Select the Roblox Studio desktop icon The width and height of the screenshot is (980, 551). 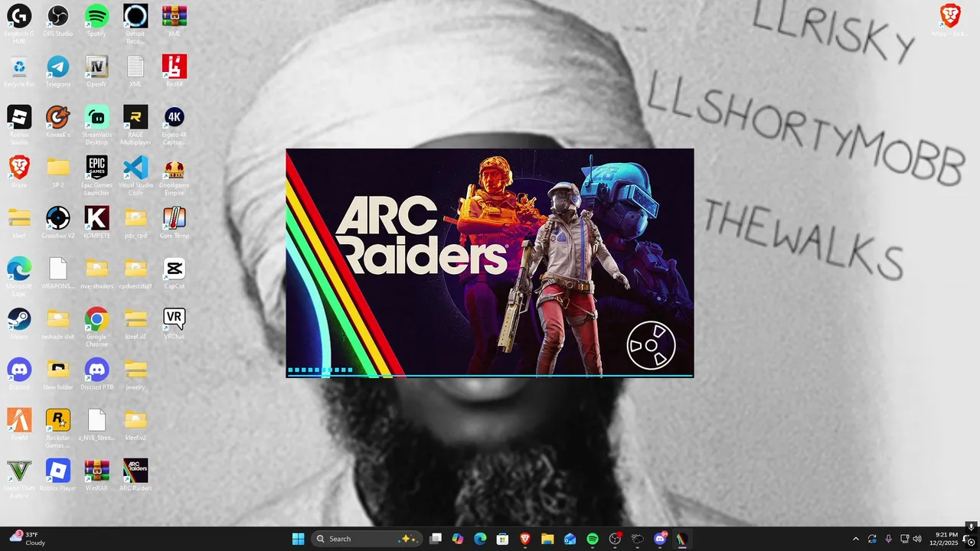coord(19,124)
